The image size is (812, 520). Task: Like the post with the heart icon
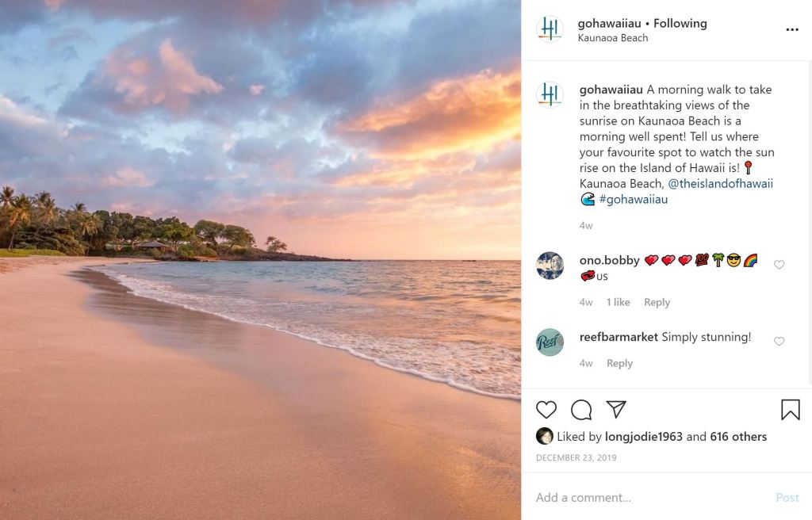pos(546,409)
